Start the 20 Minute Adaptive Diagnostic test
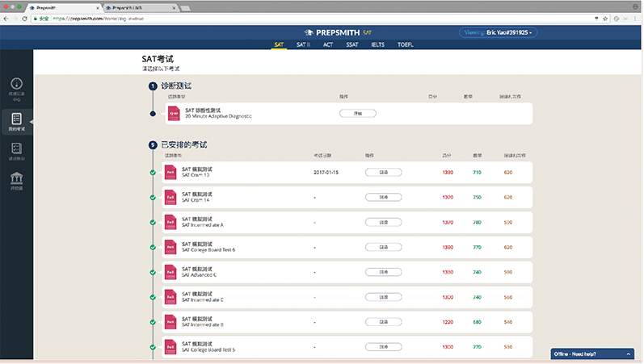This screenshot has width=644, height=364. pos(358,113)
